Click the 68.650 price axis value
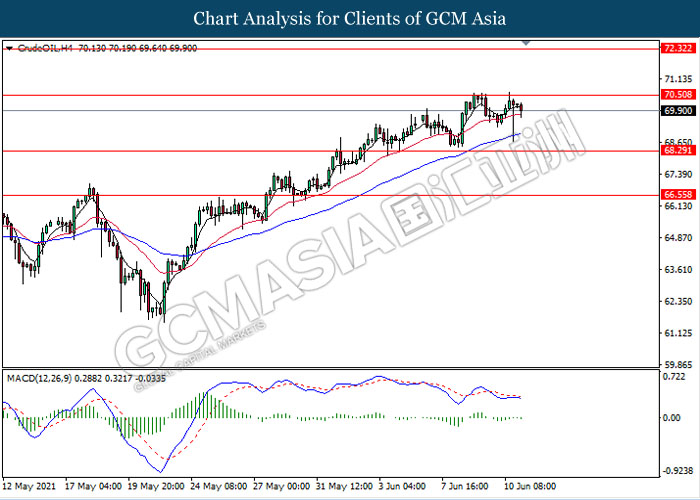 click(x=678, y=141)
